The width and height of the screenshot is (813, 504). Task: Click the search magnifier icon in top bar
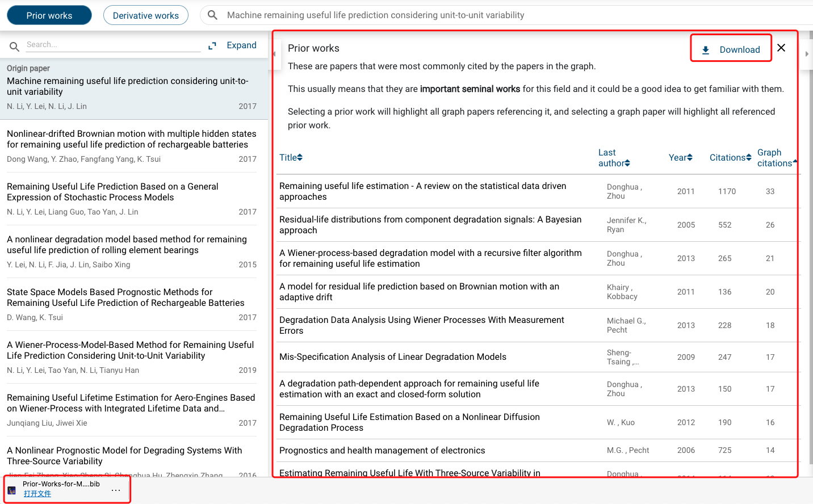[x=212, y=15]
